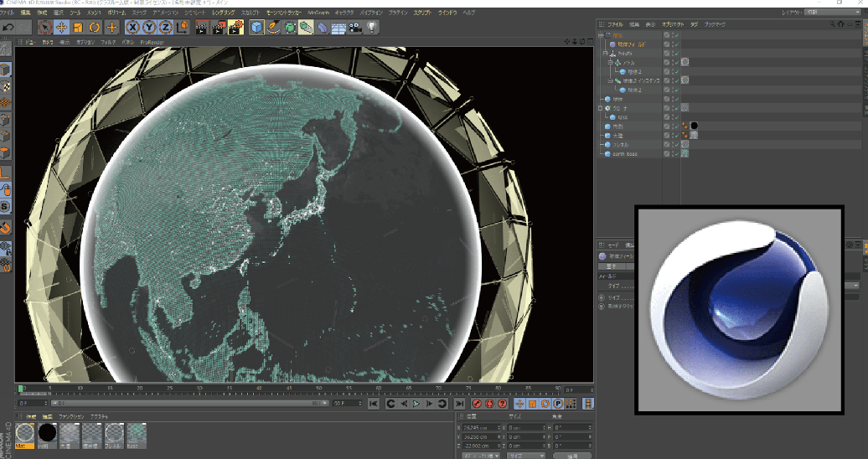This screenshot has width=868, height=459.
Task: Select the black 内側 material swatch
Action: point(47,436)
